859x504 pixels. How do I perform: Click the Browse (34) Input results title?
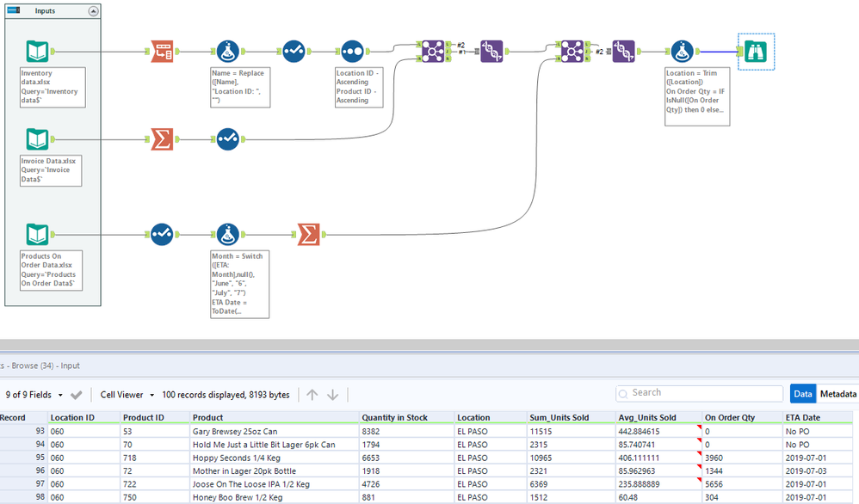40,366
